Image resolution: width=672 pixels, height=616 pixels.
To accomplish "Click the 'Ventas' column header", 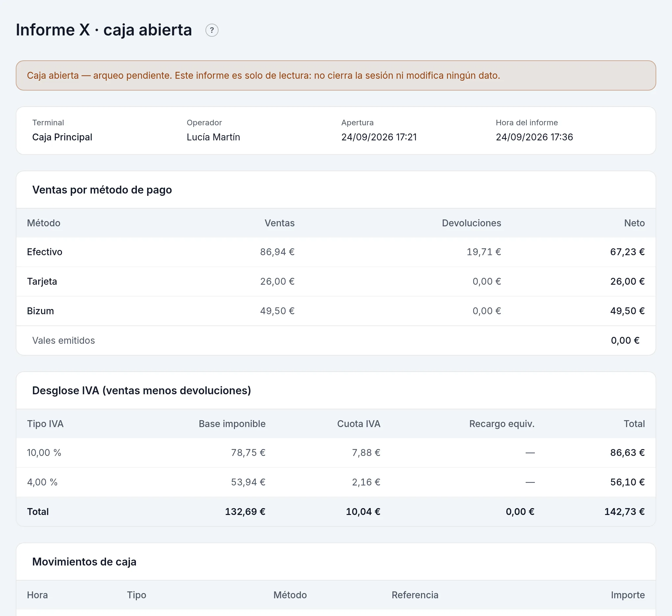I will pyautogui.click(x=280, y=223).
